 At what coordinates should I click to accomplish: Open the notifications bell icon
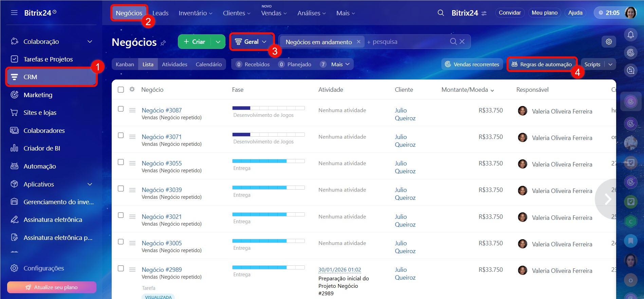click(630, 35)
